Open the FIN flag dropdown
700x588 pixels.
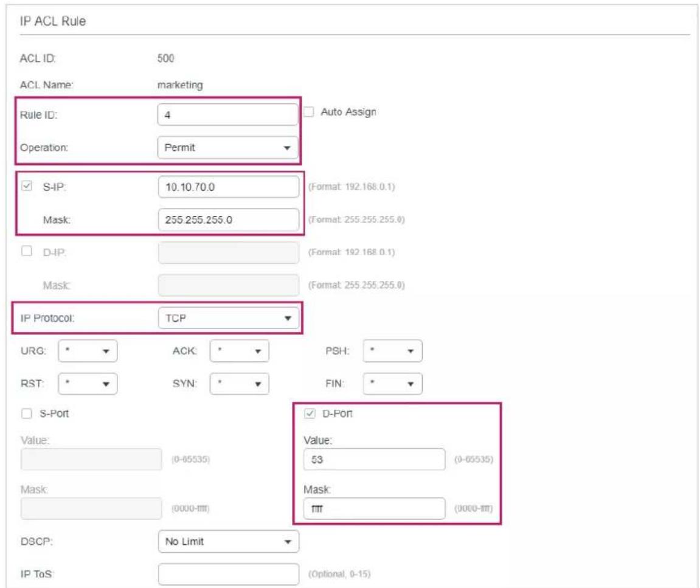(392, 384)
